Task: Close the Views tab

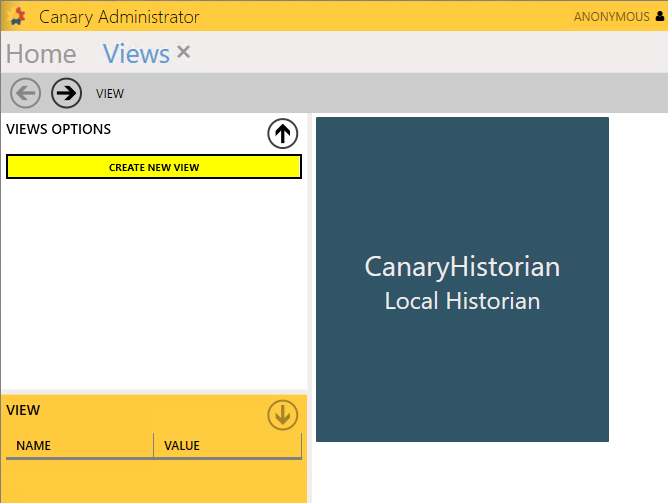Action: click(x=184, y=53)
